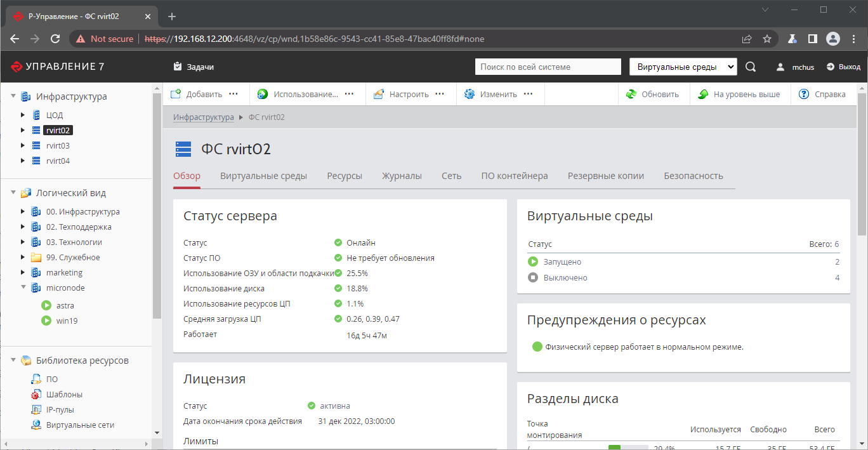Click the Запущено running environments link
The width and height of the screenshot is (868, 450).
click(x=562, y=261)
